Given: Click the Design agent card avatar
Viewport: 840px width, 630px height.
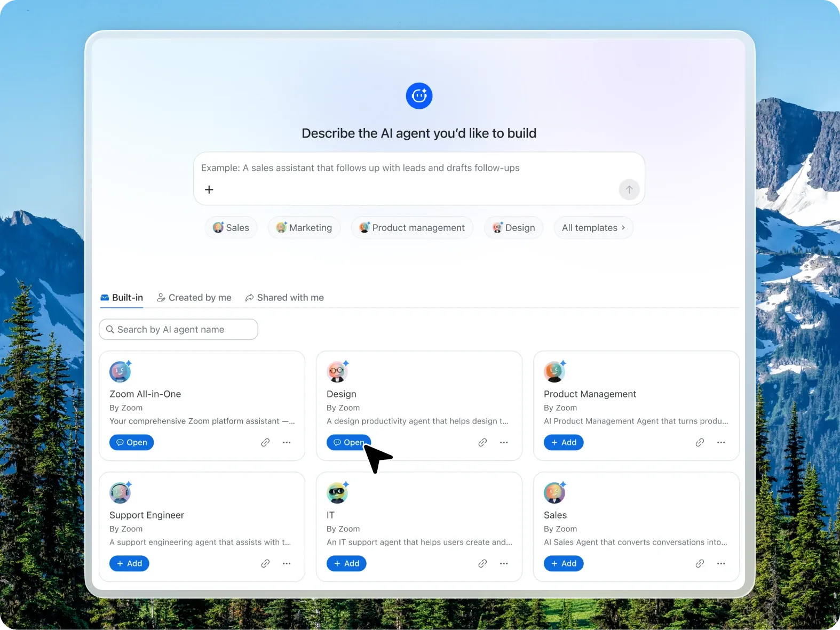Looking at the screenshot, I should (338, 371).
